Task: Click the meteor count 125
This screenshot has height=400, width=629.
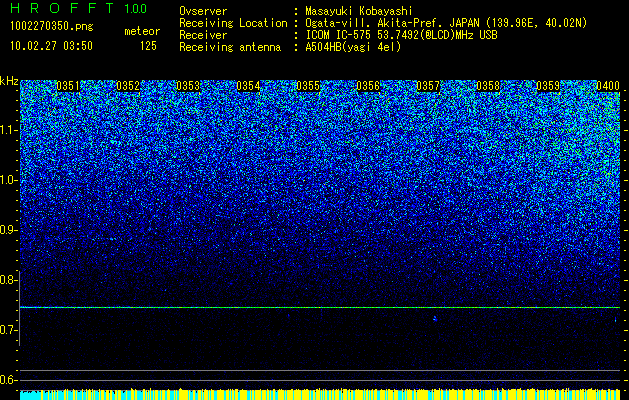Action: pos(148,46)
